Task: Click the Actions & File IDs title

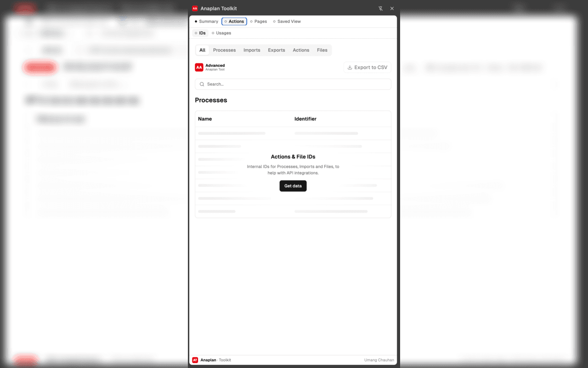Action: click(293, 157)
